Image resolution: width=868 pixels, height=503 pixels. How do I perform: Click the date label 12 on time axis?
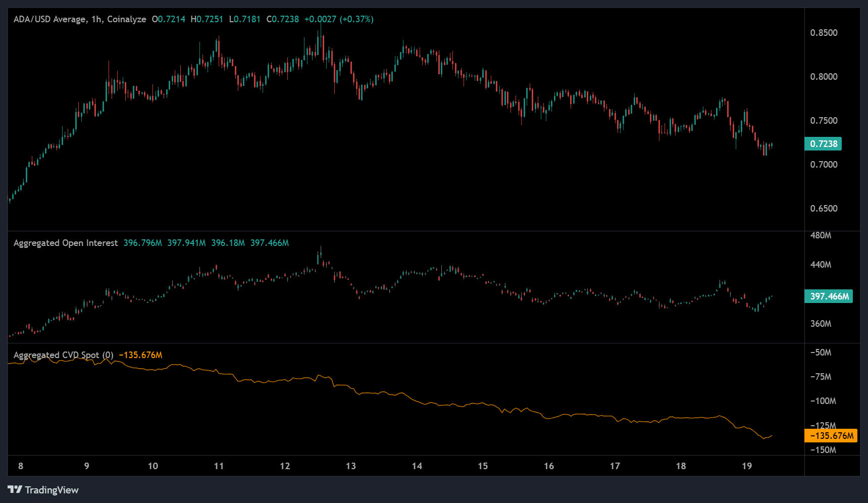pos(285,466)
